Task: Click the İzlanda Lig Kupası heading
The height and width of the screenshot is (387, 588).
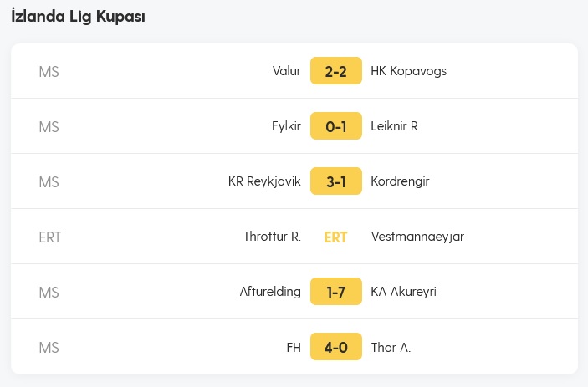Action: pyautogui.click(x=78, y=17)
